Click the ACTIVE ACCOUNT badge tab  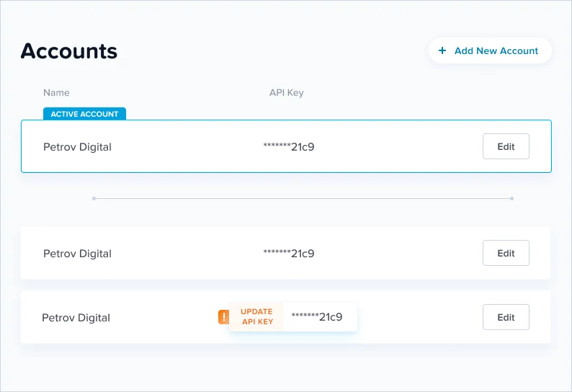point(84,114)
